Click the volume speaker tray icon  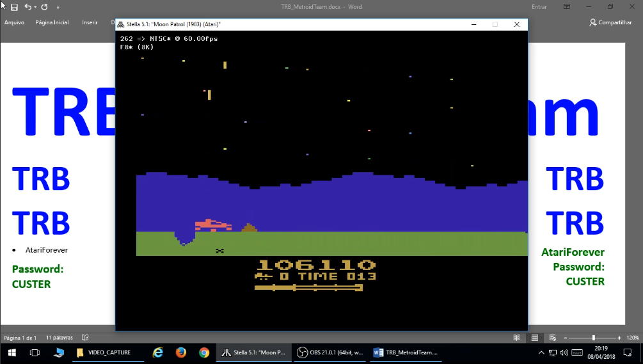click(564, 352)
